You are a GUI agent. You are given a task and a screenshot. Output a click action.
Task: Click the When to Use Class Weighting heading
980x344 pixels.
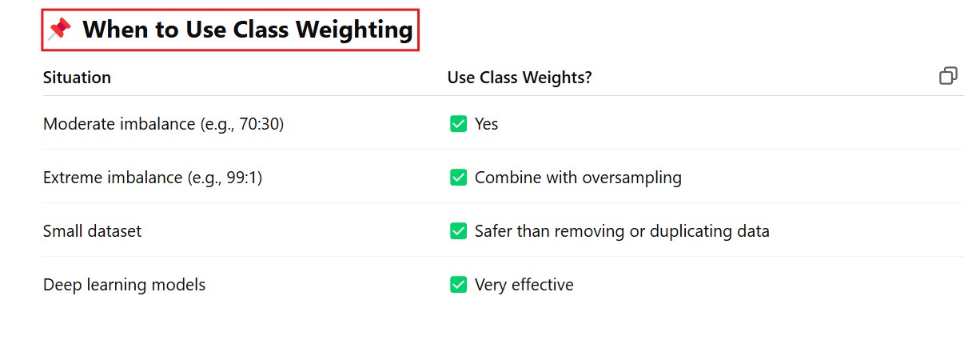coord(247,30)
